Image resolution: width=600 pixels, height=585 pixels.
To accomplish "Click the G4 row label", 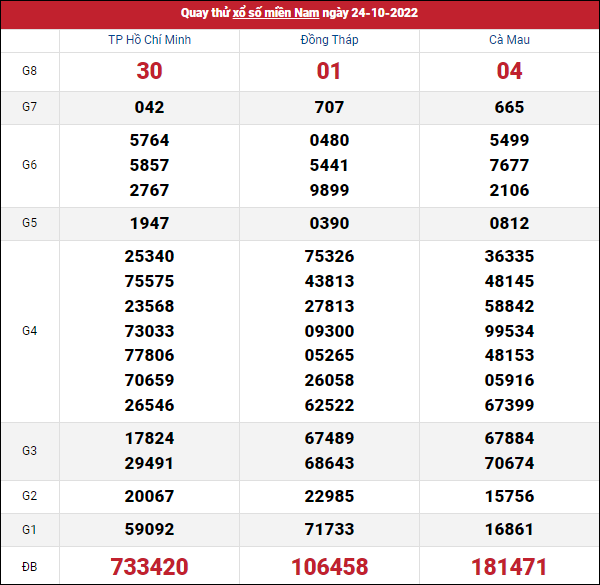I will click(29, 330).
